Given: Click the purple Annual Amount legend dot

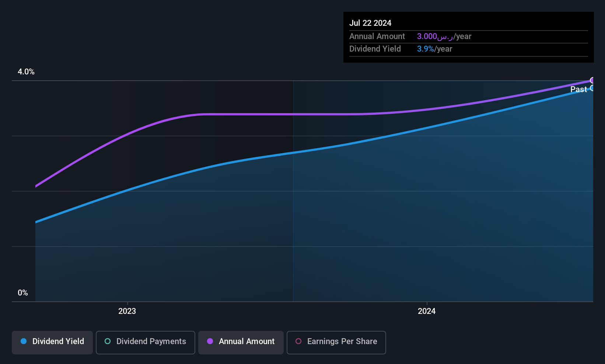Looking at the screenshot, I should 210,341.
